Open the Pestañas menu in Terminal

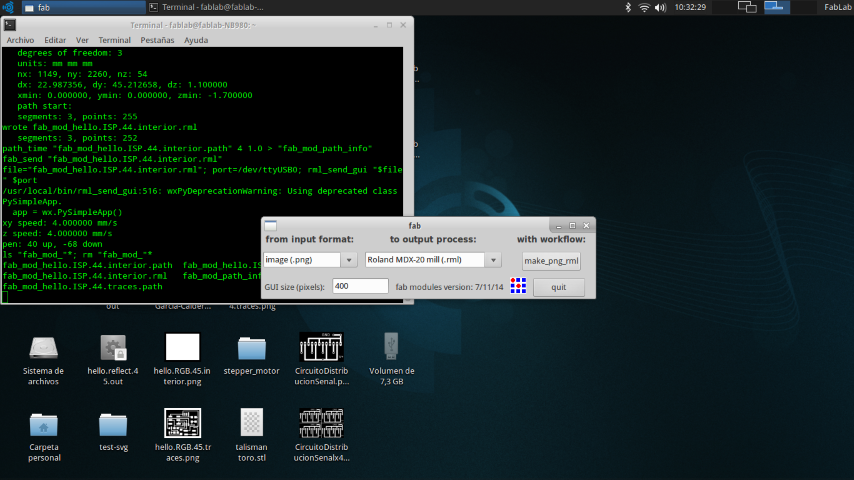coord(157,40)
